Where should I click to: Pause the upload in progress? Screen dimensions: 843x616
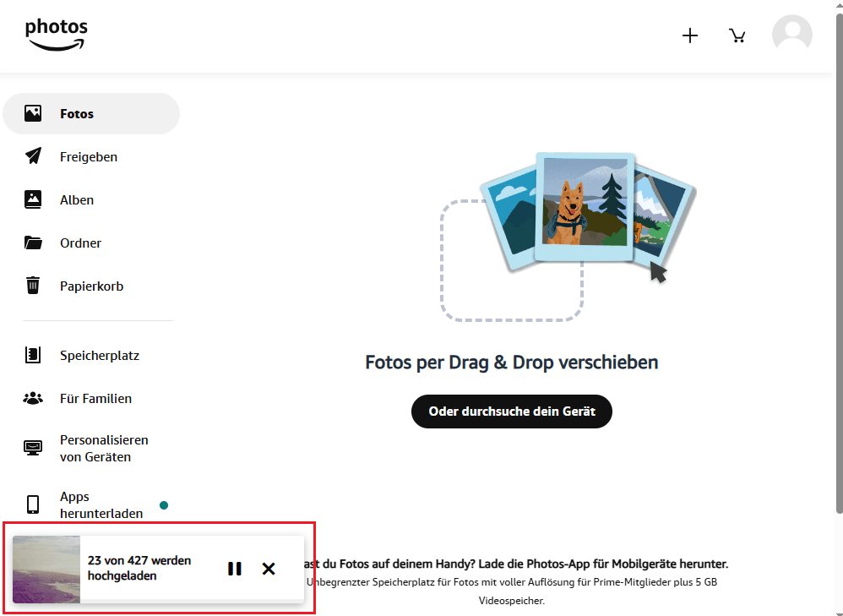click(x=235, y=569)
